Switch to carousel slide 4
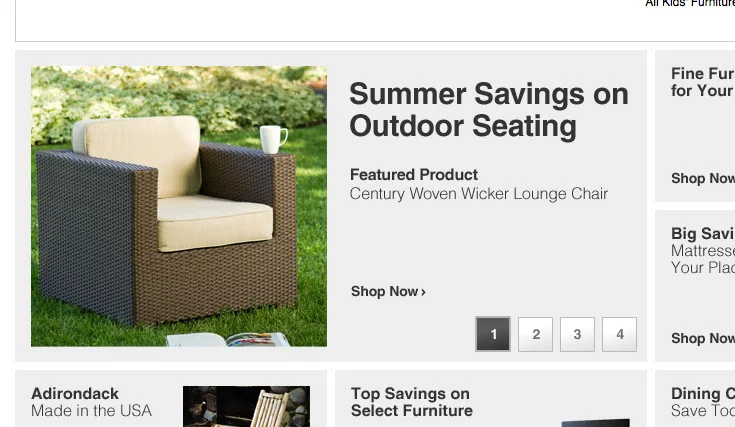Image resolution: width=735 pixels, height=427 pixels. pyautogui.click(x=619, y=334)
